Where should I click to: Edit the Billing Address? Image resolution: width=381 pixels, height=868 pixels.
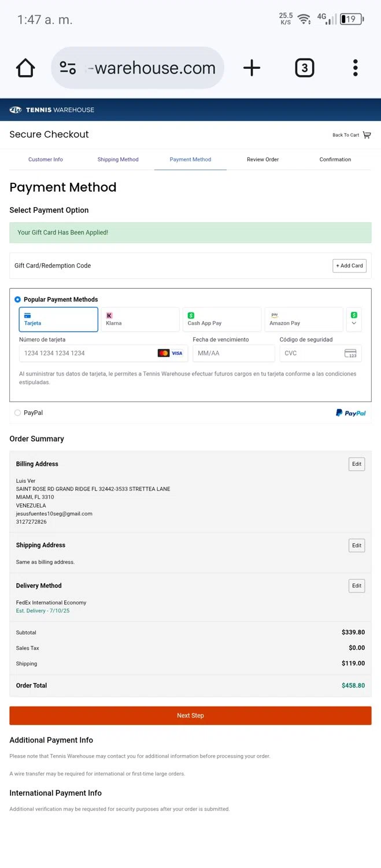pos(357,464)
